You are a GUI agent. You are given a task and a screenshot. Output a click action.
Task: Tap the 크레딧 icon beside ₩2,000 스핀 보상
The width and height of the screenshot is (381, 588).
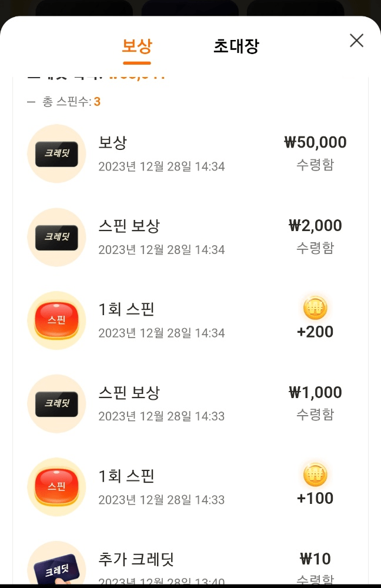pos(56,237)
